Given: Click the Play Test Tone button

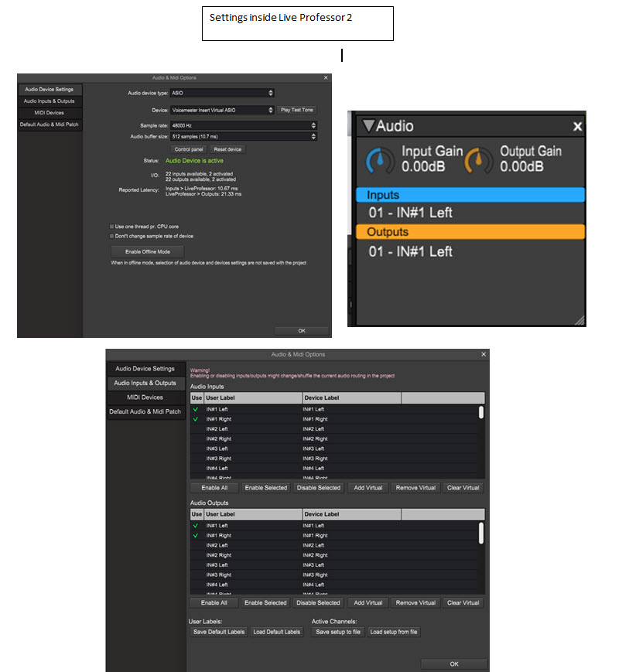Looking at the screenshot, I should [297, 110].
